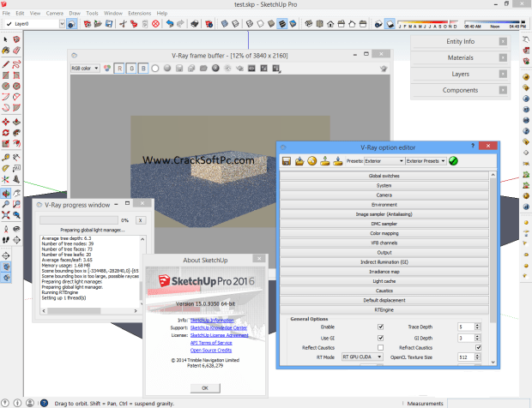The width and height of the screenshot is (532, 408).
Task: Click the progress log horizontal scrollbar
Action: (89, 311)
